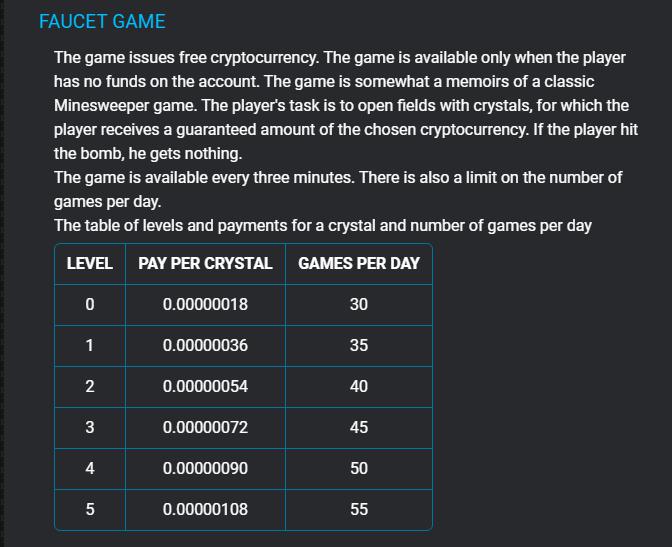Click level 0 row cell

click(90, 304)
